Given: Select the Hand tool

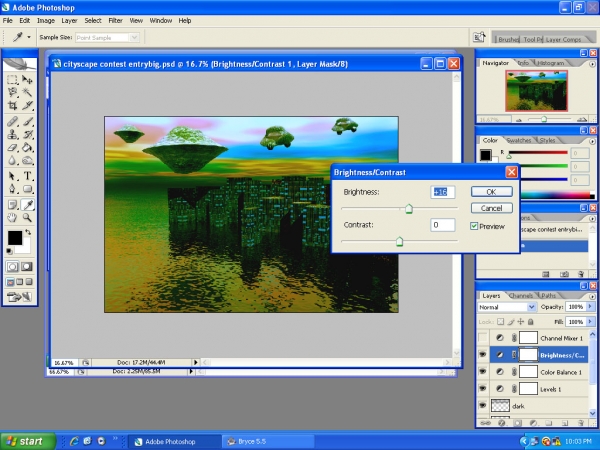Looking at the screenshot, I should pyautogui.click(x=12, y=218).
